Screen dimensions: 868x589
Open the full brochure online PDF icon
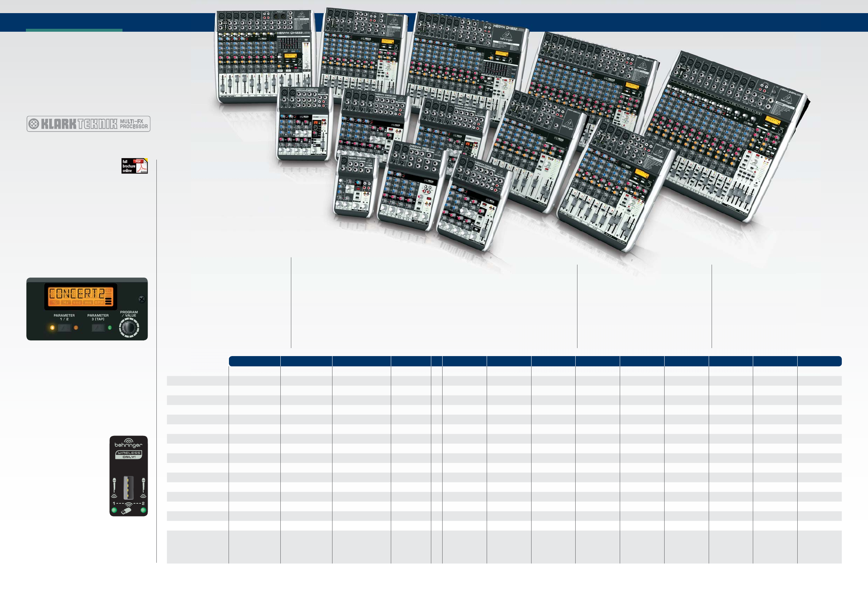coord(135,166)
